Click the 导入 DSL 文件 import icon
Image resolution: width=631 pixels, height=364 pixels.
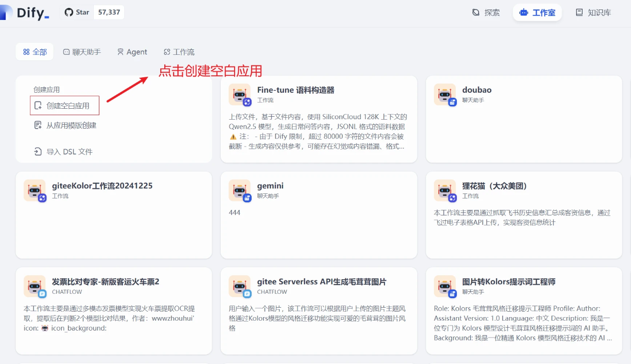[x=38, y=152]
